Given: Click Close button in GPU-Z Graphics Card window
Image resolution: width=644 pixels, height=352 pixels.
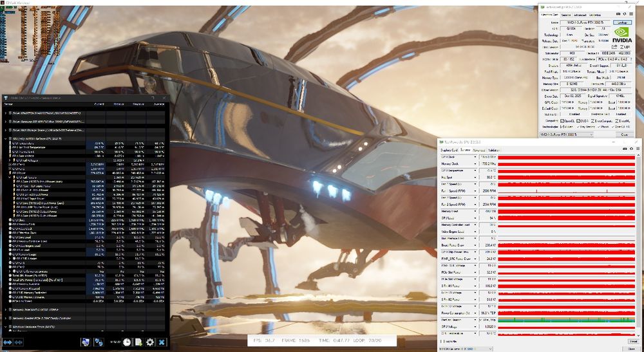Looking at the screenshot, I should point(624,134).
